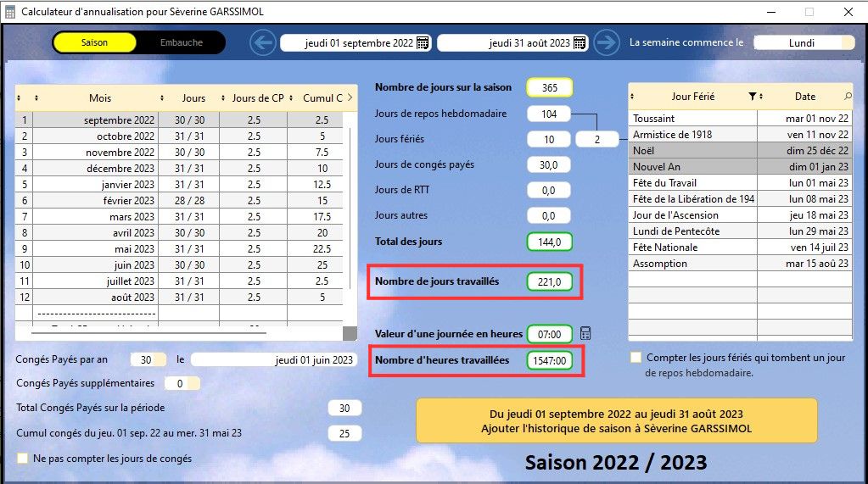Select the Noël row in holiday list
The image size is (868, 484).
(693, 151)
